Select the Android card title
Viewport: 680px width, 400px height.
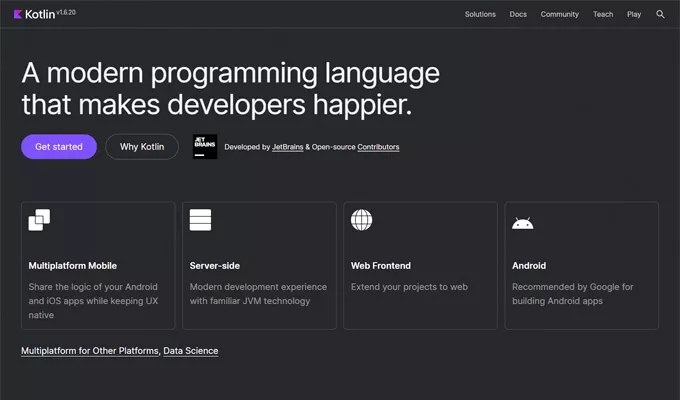point(529,266)
